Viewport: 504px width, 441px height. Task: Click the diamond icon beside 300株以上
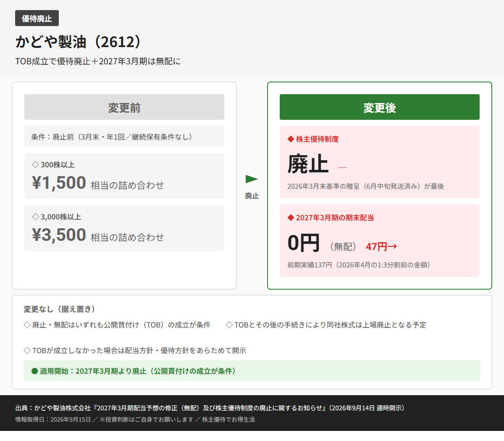[35, 164]
